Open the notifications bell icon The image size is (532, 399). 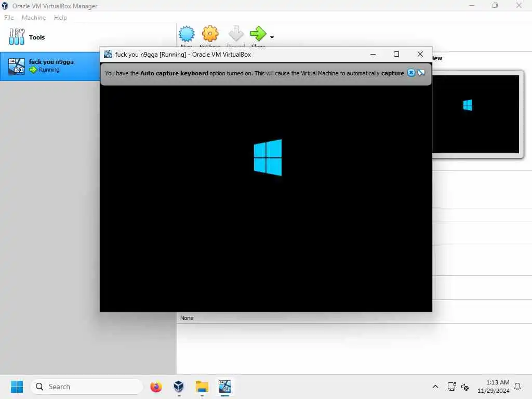pyautogui.click(x=517, y=387)
